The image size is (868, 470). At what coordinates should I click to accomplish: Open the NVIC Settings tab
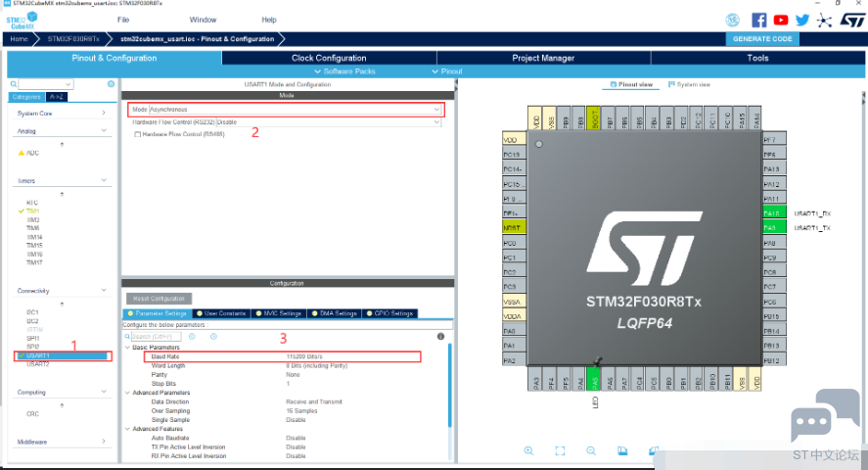(x=278, y=313)
